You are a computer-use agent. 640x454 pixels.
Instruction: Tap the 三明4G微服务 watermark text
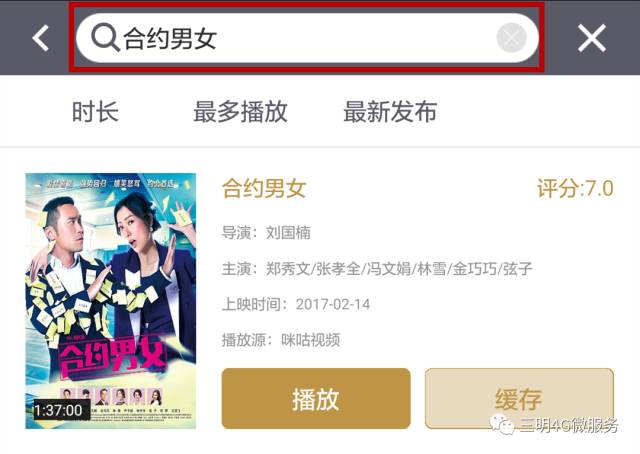click(569, 425)
